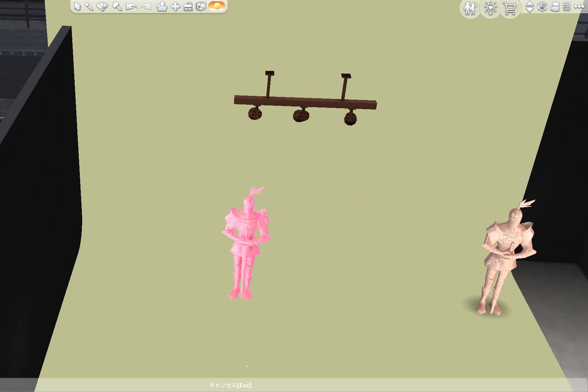Image resolution: width=588 pixels, height=392 pixels.
Task: Select the eyedropper tool
Action: 89,6
